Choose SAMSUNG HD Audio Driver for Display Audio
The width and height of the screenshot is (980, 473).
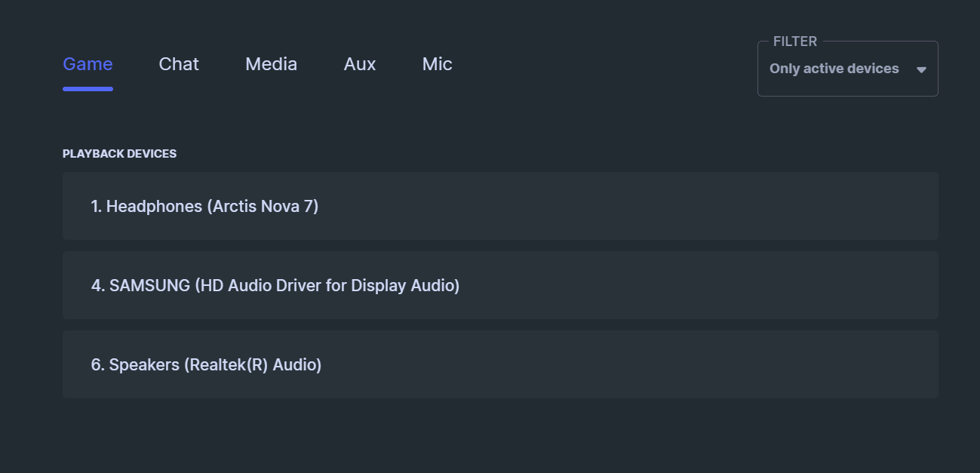pyautogui.click(x=500, y=285)
